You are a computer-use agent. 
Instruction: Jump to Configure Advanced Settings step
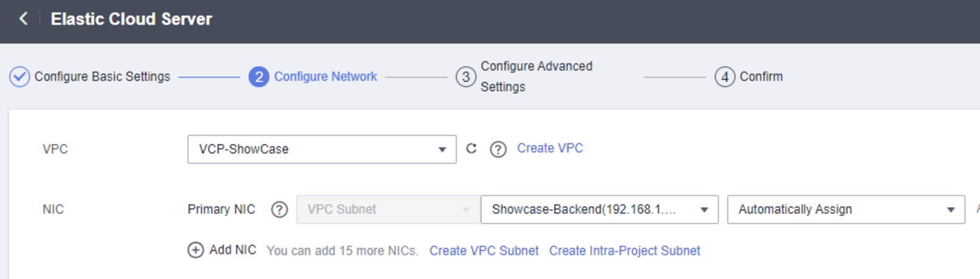(x=537, y=77)
